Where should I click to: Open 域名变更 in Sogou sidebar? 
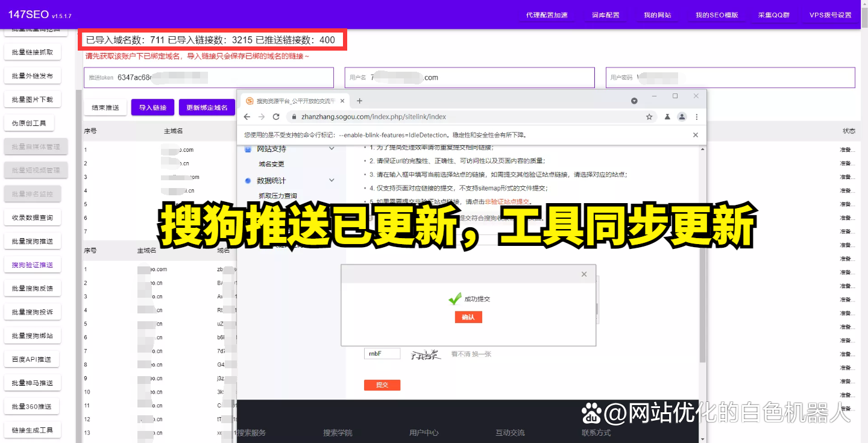[x=271, y=164]
